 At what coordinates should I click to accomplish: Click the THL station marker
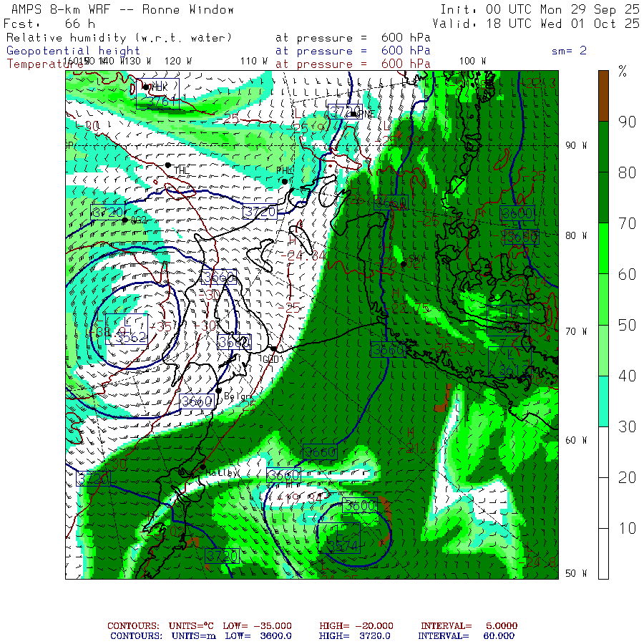167,165
